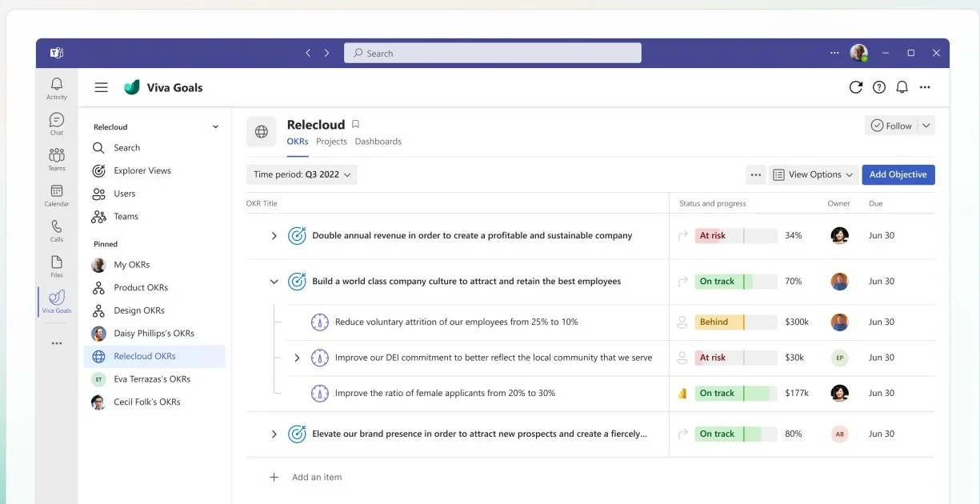
Task: Switch to the Dashboards tab
Action: pos(378,142)
